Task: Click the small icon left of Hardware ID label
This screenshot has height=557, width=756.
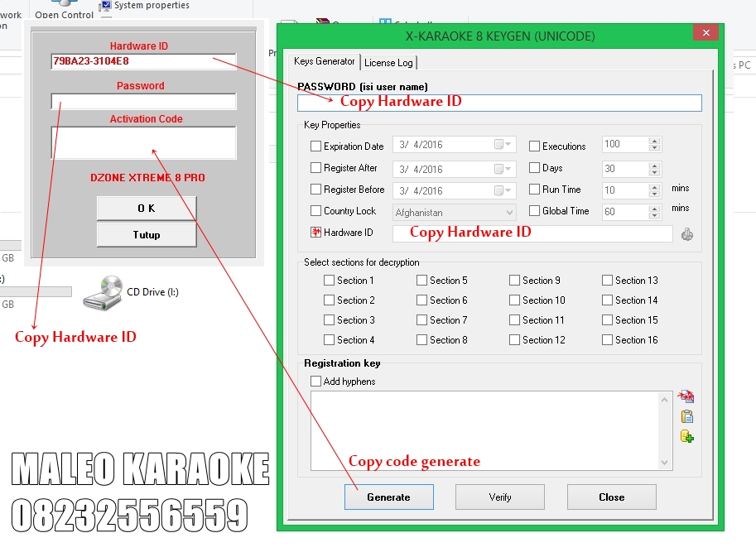Action: pyautogui.click(x=315, y=233)
